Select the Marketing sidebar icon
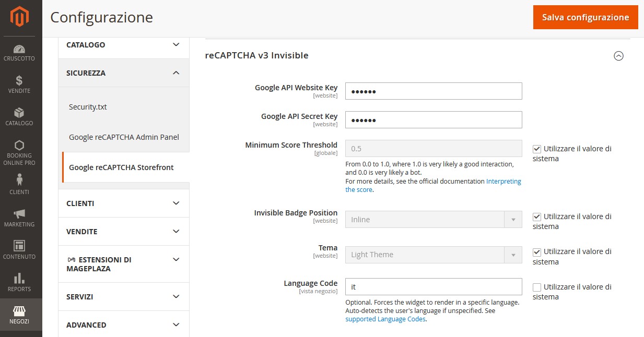This screenshot has height=337, width=644. (19, 216)
